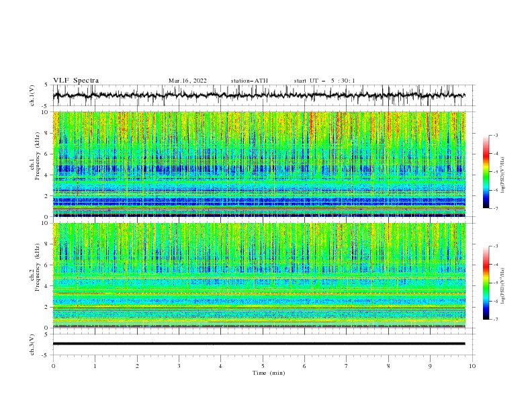Click the station=ATH header label

[249, 81]
